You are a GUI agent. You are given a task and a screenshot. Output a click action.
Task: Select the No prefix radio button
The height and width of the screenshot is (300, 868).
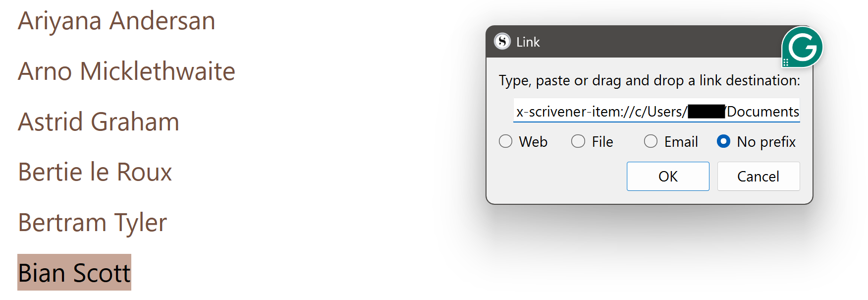pos(723,142)
